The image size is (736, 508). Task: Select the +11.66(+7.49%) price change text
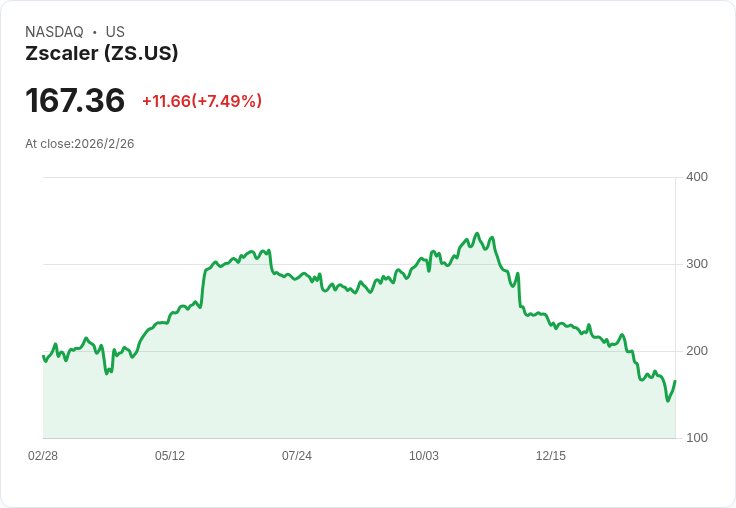coord(202,101)
